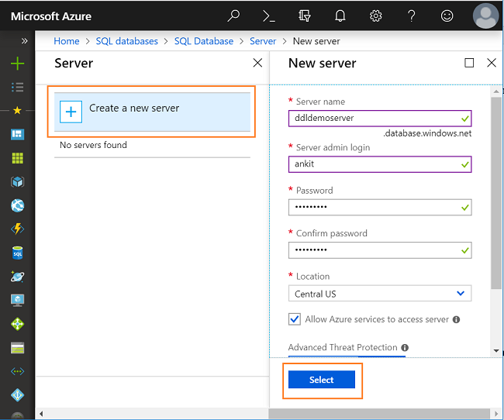Click the New server panel vertical scrollbar
Image resolution: width=504 pixels, height=420 pixels.
tap(496, 194)
